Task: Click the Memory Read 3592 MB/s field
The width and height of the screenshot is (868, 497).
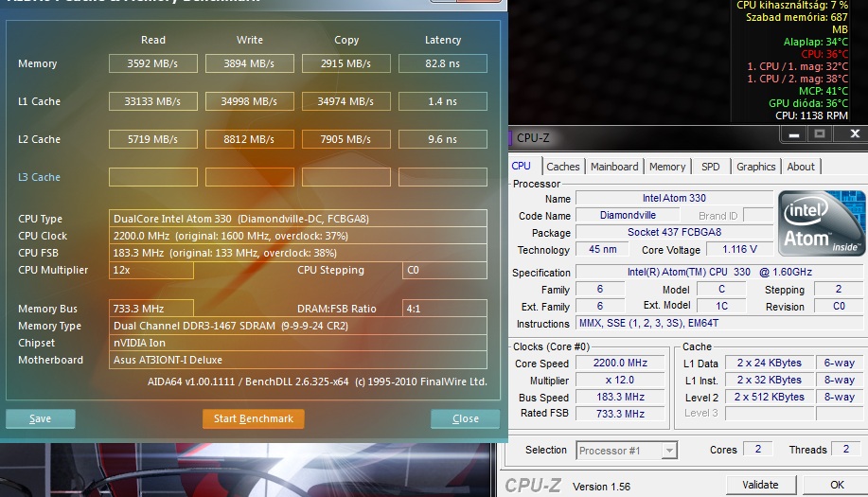Action: click(x=152, y=63)
